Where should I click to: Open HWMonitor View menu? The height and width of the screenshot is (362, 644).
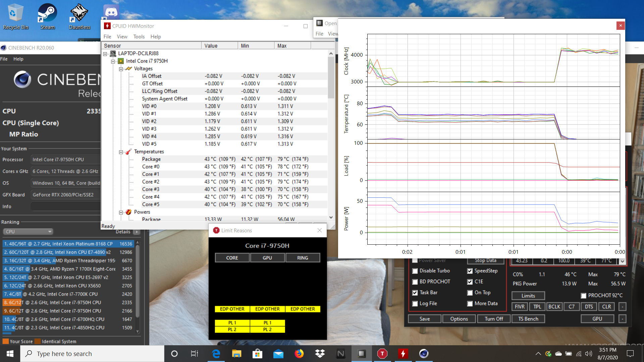pos(122,37)
